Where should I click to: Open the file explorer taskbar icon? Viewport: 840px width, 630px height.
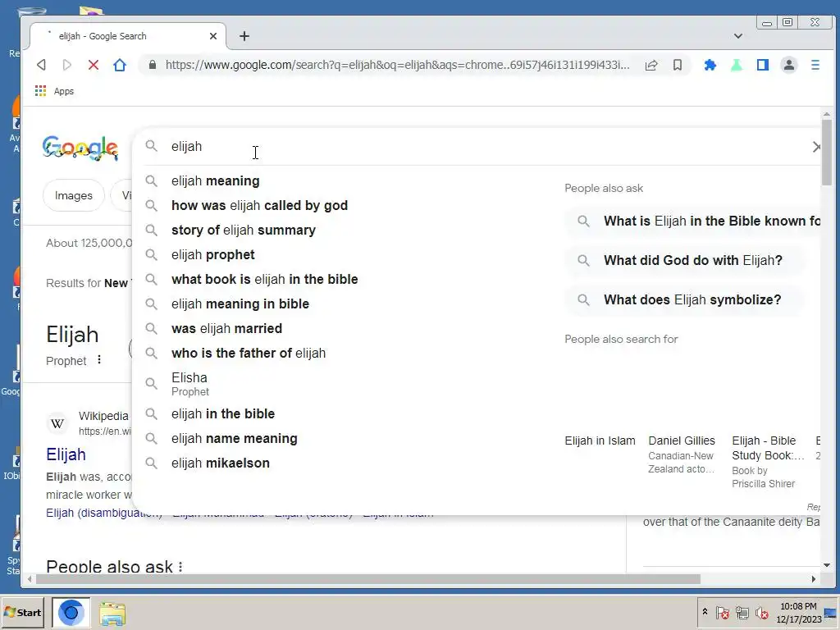click(x=112, y=614)
